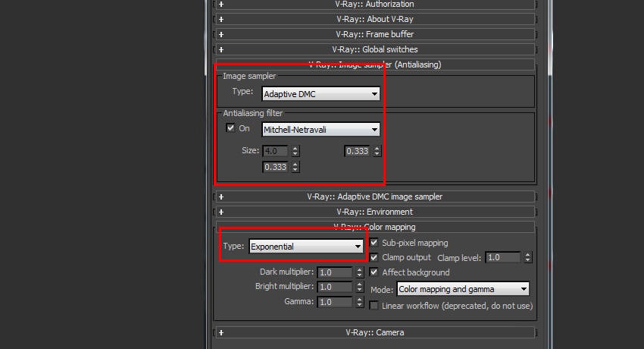The height and width of the screenshot is (349, 644).
Task: Click the Size spinner arrows
Action: 295,151
